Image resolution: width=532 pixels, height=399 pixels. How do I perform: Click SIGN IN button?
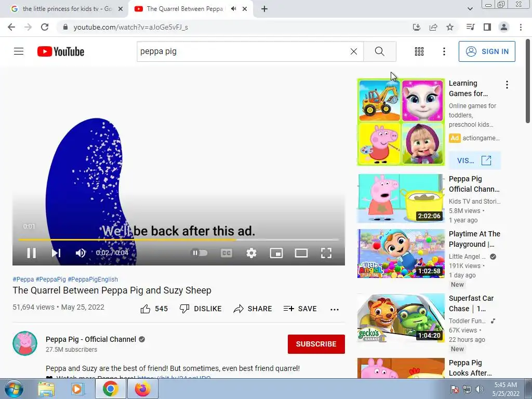[487, 51]
